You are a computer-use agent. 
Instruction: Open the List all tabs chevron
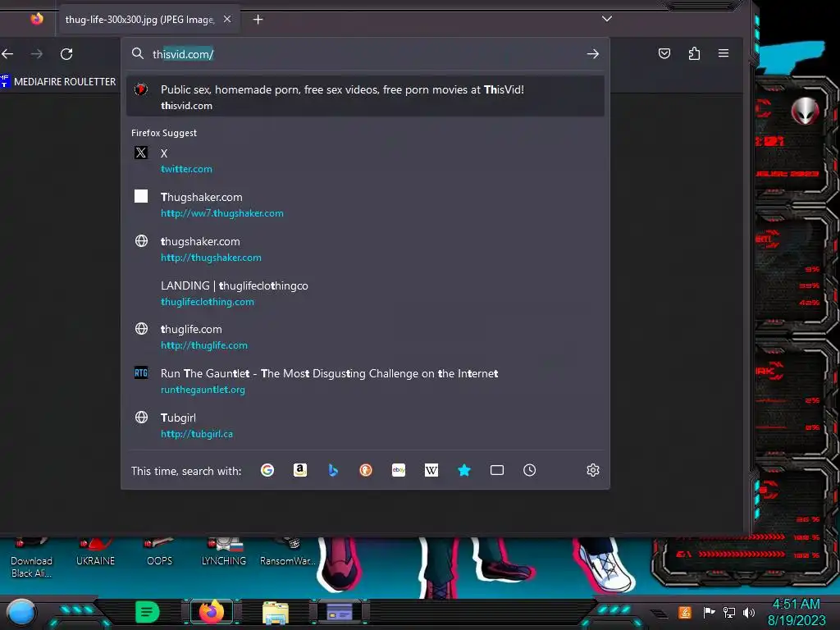coord(606,19)
